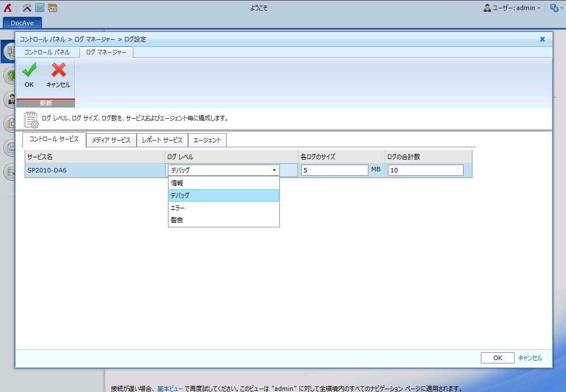This screenshot has height=392, width=566.
Task: Click the 各ログのサイズ field showing 5
Action: point(335,170)
